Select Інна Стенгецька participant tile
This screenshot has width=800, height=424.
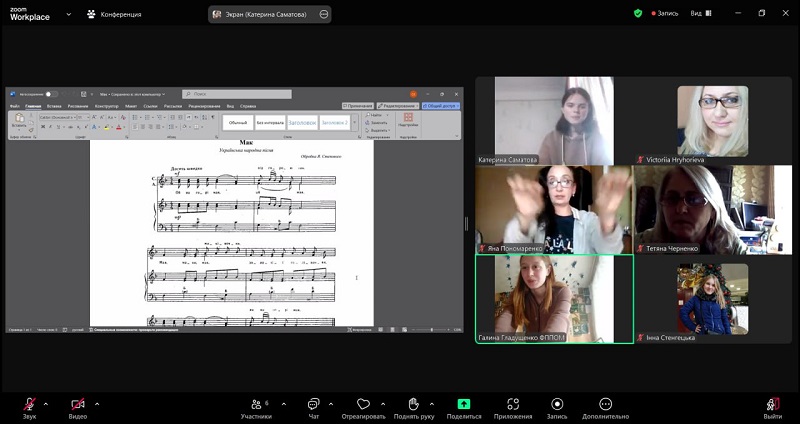pyautogui.click(x=713, y=299)
